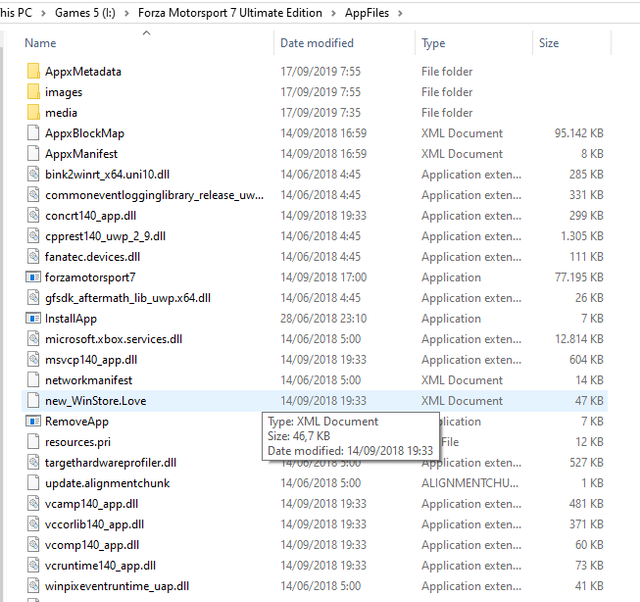Click the forzamotorsport7 application icon

click(x=33, y=277)
